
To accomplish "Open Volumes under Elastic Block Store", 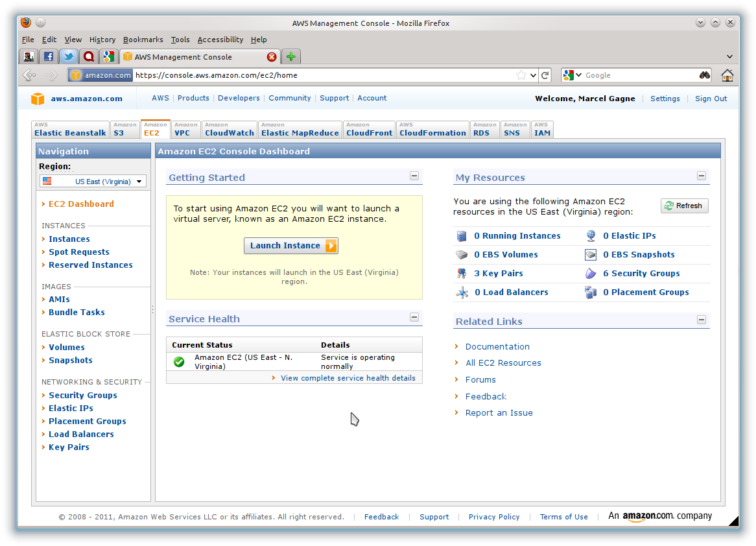I will pyautogui.click(x=67, y=348).
